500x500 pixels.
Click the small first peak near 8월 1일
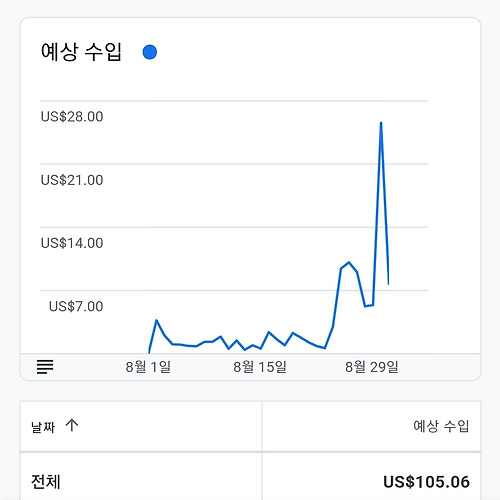click(157, 320)
